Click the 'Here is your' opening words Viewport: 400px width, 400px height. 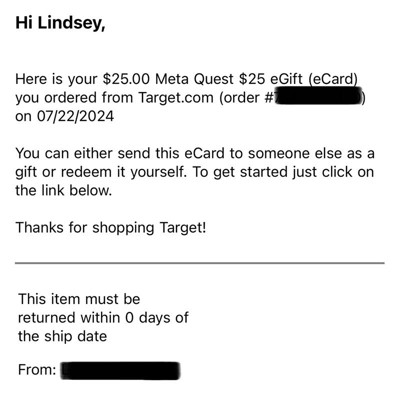point(56,80)
